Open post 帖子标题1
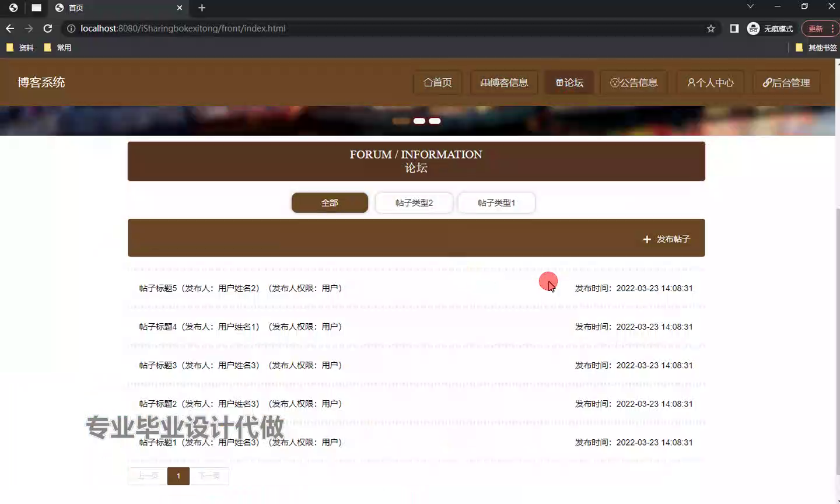This screenshot has height=504, width=840. [x=416, y=442]
